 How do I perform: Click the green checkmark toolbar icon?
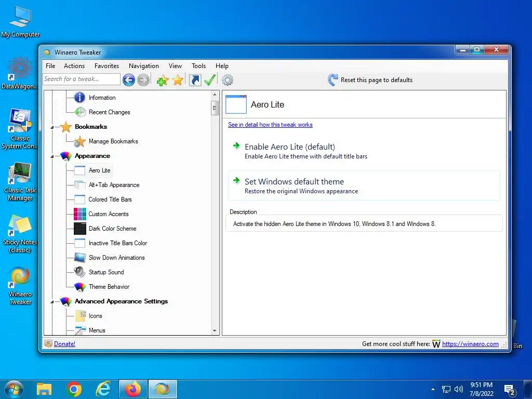pyautogui.click(x=210, y=80)
